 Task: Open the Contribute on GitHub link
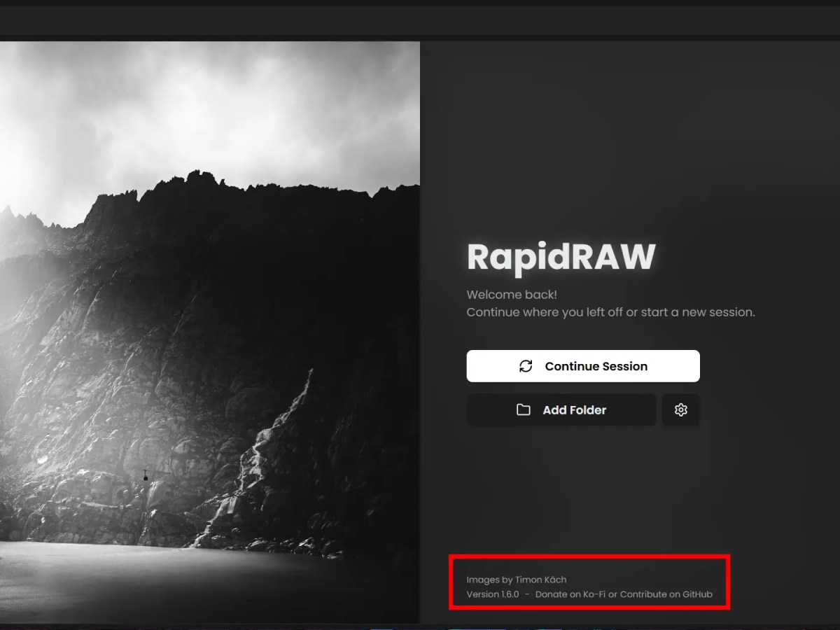coord(666,594)
